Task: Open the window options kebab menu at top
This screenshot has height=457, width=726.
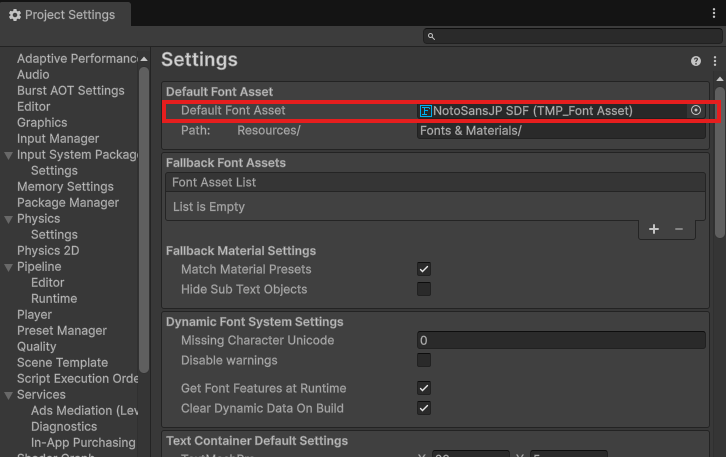Action: point(713,13)
